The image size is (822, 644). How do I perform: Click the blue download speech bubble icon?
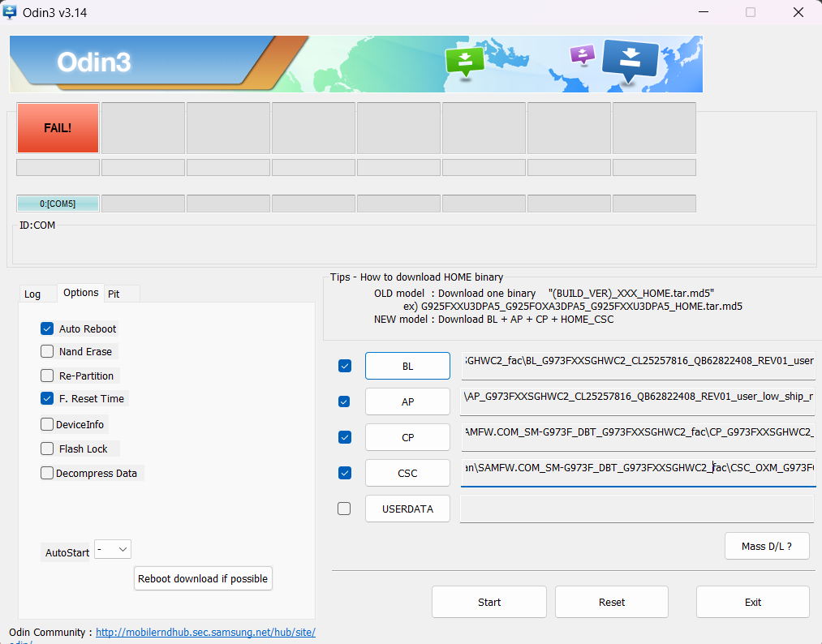click(630, 59)
